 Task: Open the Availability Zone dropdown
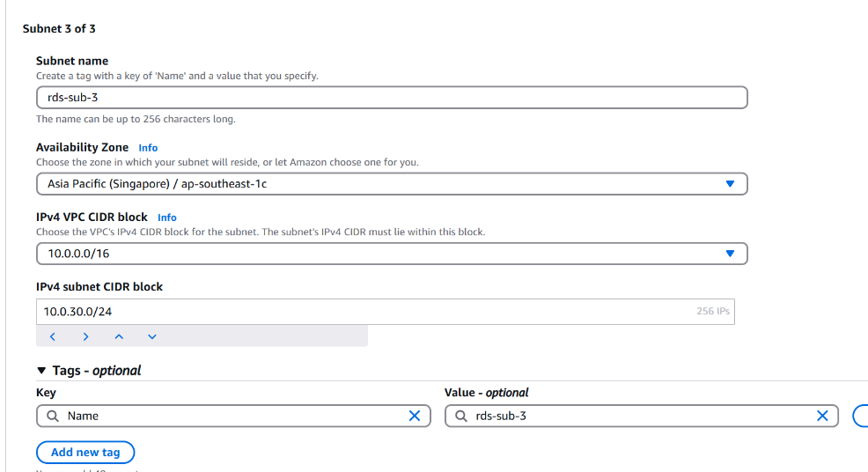point(392,184)
